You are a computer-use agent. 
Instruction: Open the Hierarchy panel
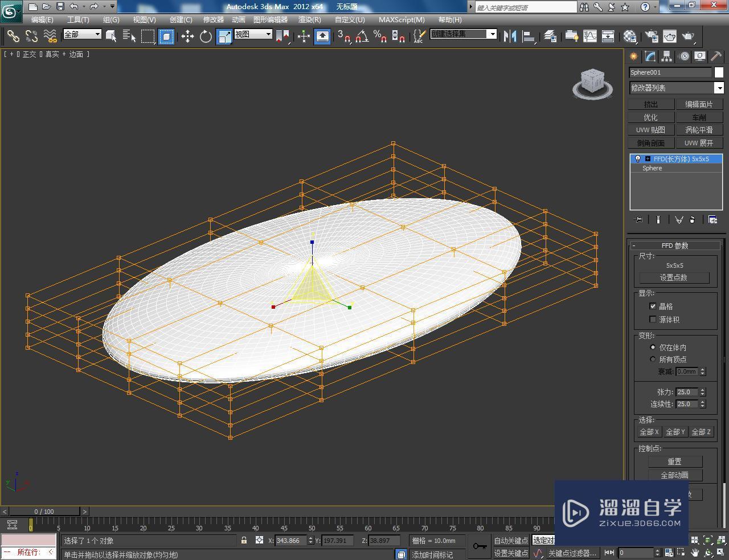665,56
